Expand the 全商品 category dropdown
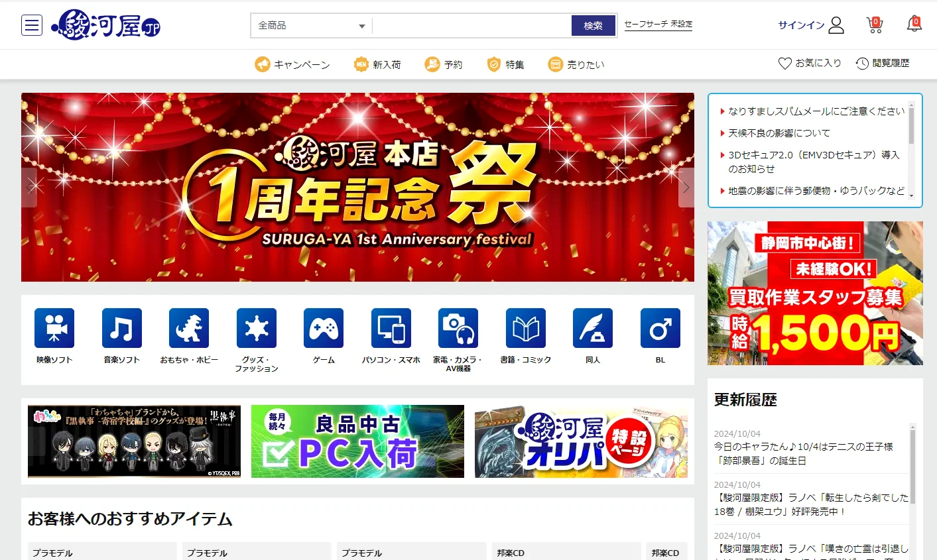This screenshot has width=937, height=560. [312, 26]
